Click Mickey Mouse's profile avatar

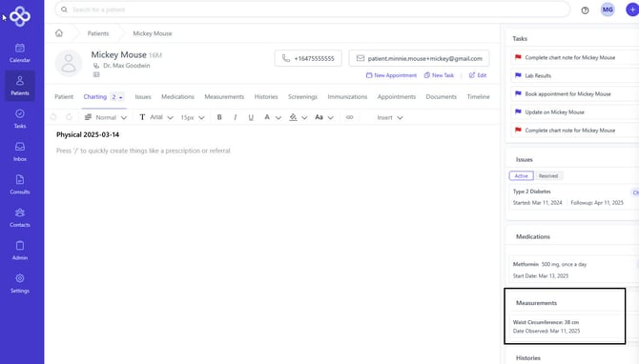[69, 63]
